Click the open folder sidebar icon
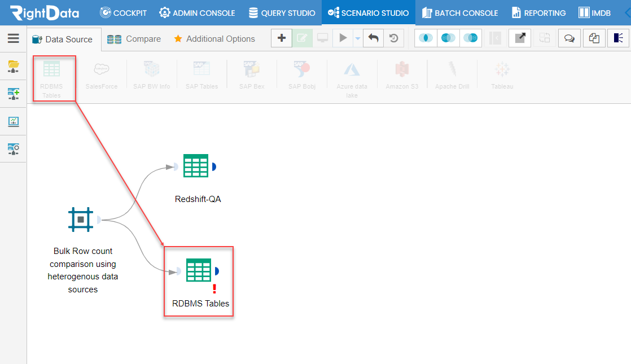This screenshot has width=631, height=364. point(14,67)
